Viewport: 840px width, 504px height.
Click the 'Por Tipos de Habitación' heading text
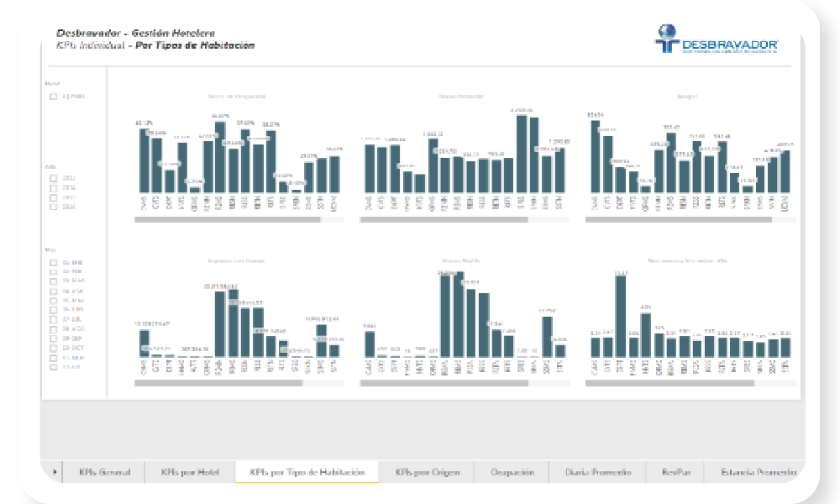[x=195, y=45]
